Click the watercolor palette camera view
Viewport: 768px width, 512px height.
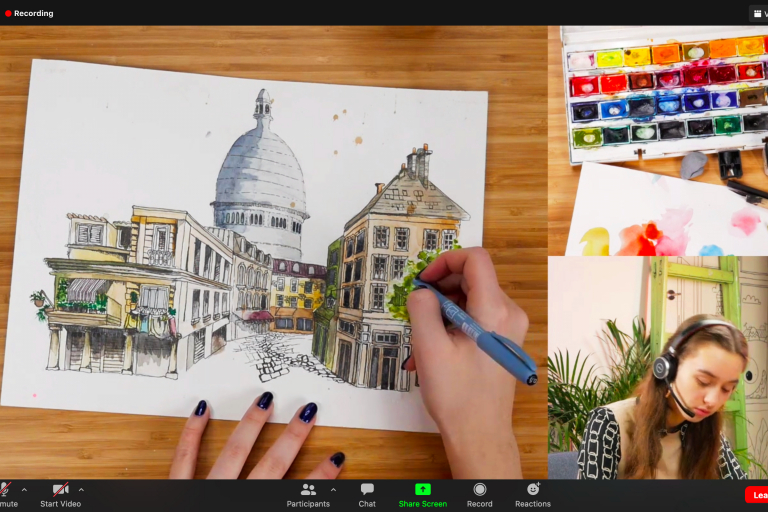coord(657,140)
